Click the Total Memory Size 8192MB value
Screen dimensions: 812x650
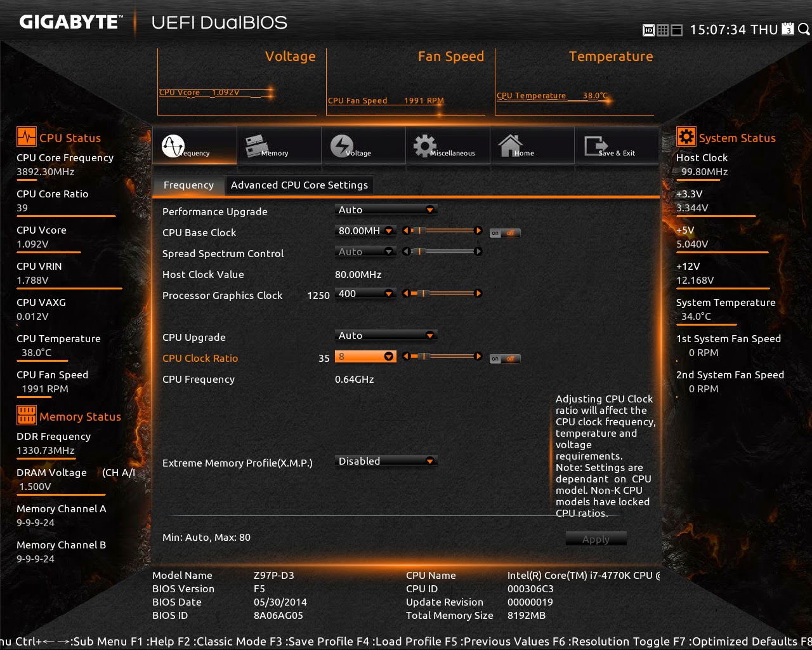pos(527,616)
